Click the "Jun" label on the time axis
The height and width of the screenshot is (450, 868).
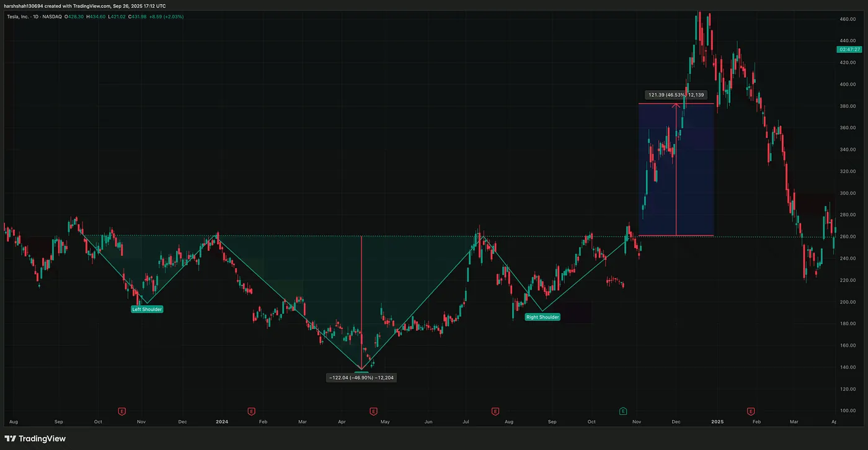pyautogui.click(x=428, y=421)
